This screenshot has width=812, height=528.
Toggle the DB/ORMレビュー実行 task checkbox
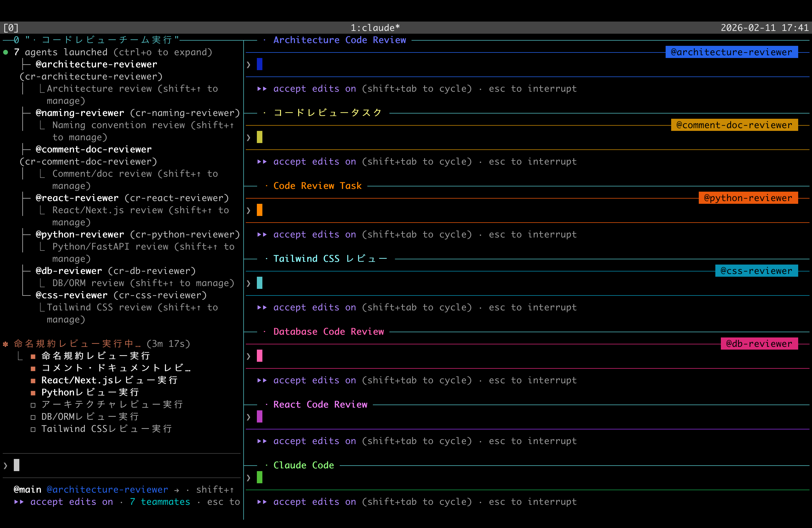point(33,417)
